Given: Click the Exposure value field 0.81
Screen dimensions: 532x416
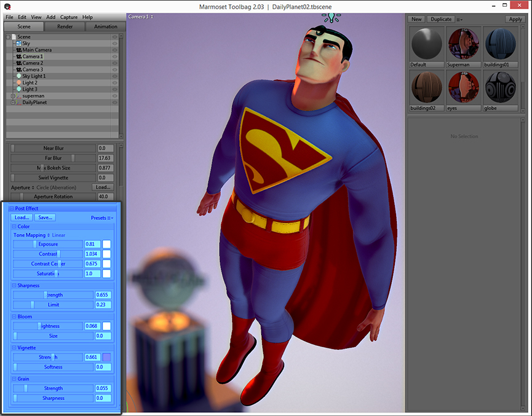Looking at the screenshot, I should tap(92, 244).
